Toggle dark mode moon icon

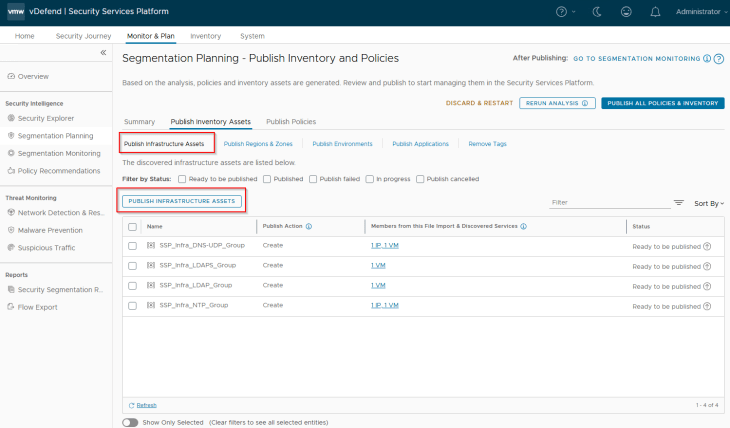(x=598, y=12)
